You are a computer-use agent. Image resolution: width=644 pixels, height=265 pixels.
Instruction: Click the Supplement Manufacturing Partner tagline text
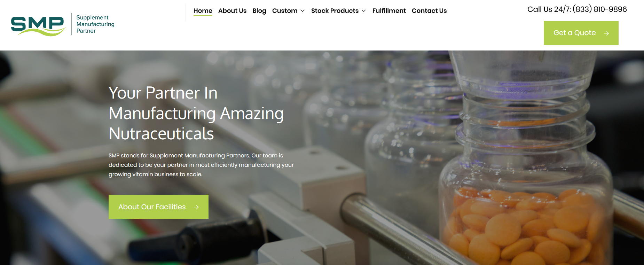point(95,24)
